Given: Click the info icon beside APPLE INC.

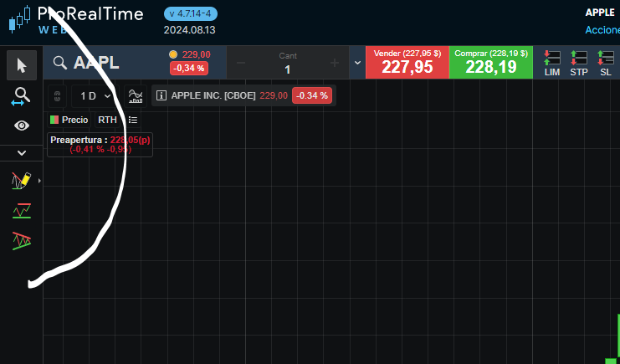Looking at the screenshot, I should point(161,95).
